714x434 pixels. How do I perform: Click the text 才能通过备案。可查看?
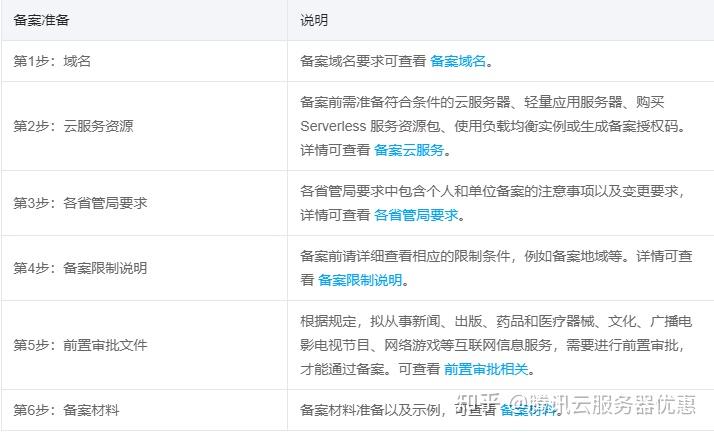[x=370, y=369]
